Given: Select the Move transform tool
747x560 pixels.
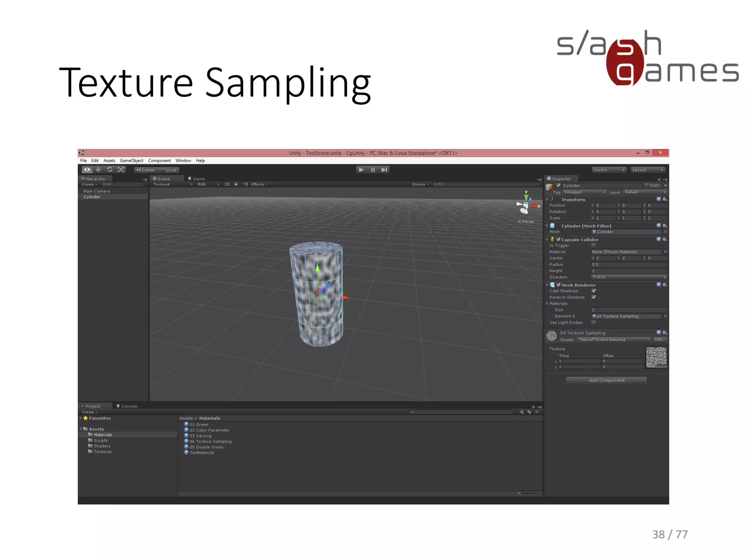Looking at the screenshot, I should pos(98,170).
